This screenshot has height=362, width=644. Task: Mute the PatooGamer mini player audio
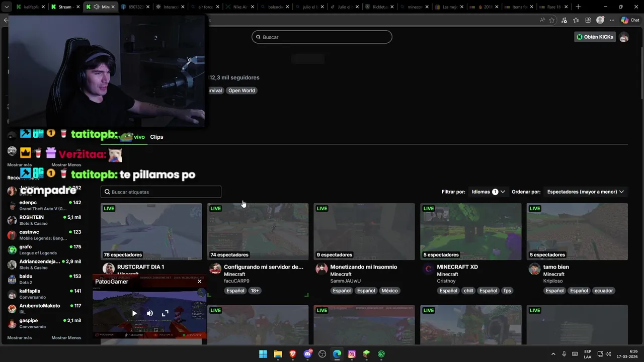coord(149,313)
